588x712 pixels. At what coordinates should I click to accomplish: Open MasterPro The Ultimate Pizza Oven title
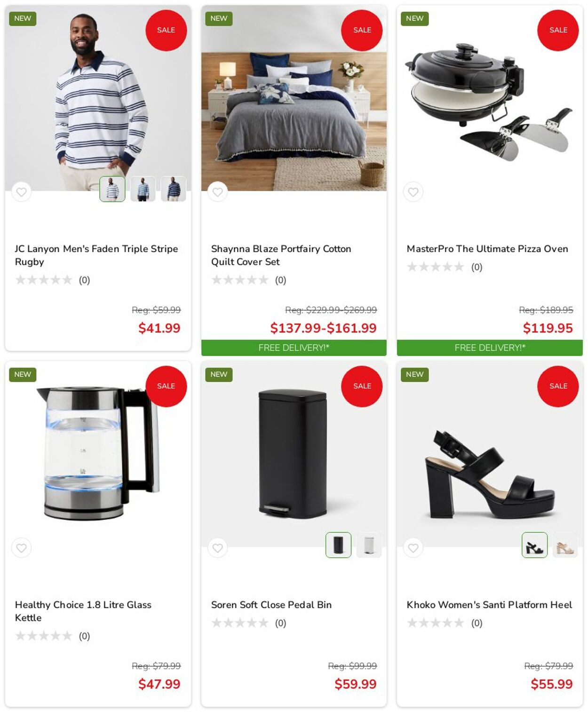pyautogui.click(x=487, y=249)
